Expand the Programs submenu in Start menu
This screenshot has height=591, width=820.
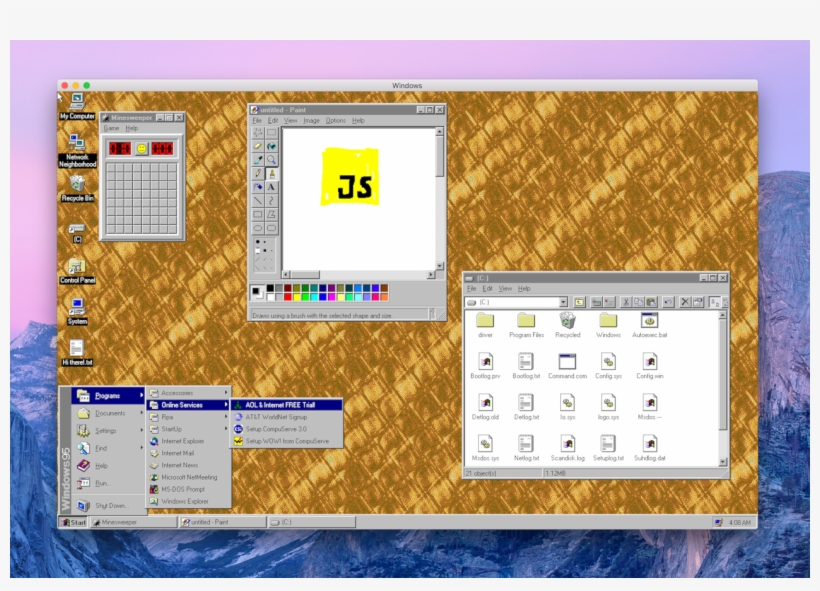click(x=108, y=395)
